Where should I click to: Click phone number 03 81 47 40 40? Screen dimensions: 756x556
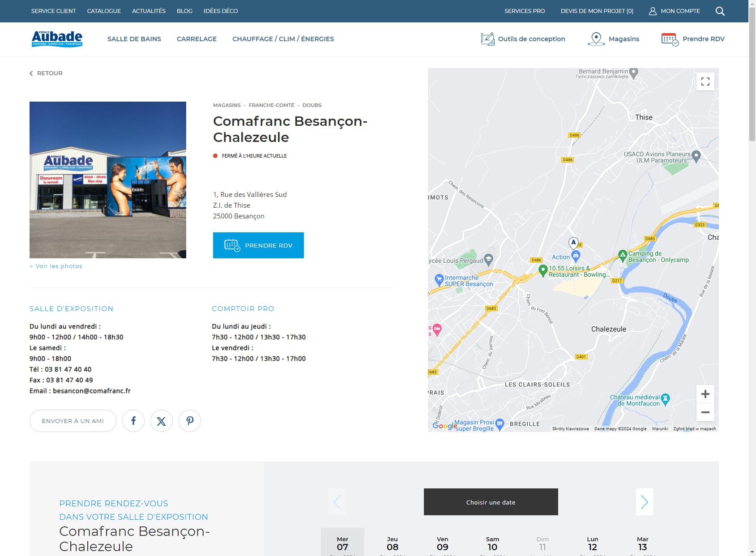pos(68,369)
